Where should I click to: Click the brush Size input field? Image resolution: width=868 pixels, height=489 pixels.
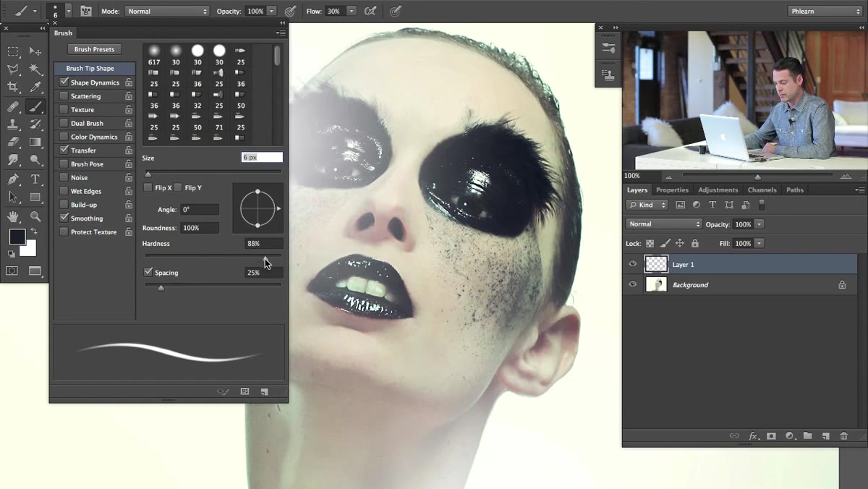point(262,157)
